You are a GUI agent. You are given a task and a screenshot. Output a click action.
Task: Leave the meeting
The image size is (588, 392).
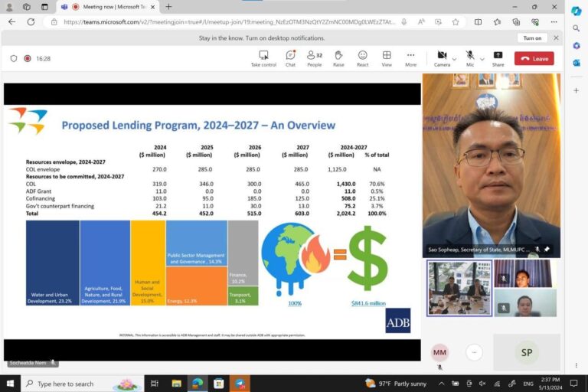pyautogui.click(x=534, y=58)
